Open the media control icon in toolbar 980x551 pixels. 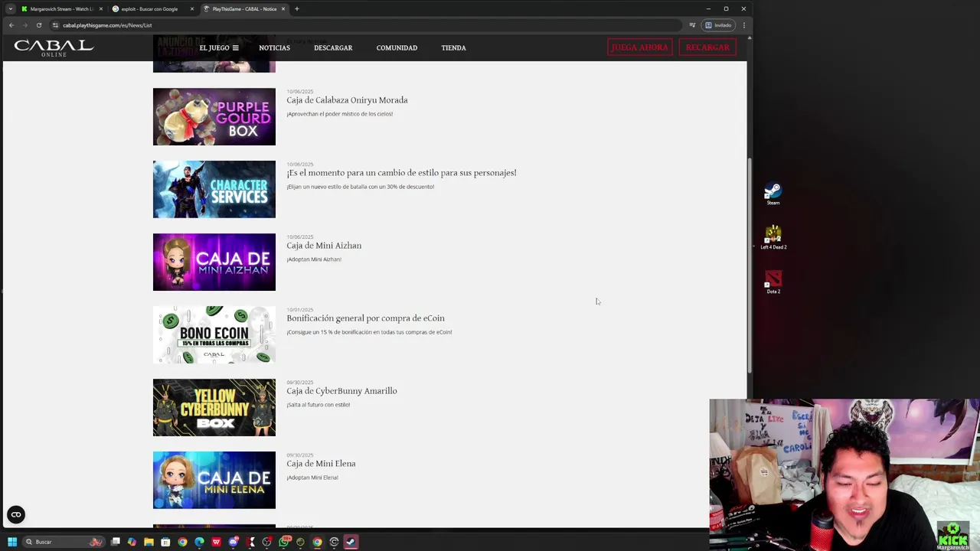[692, 25]
